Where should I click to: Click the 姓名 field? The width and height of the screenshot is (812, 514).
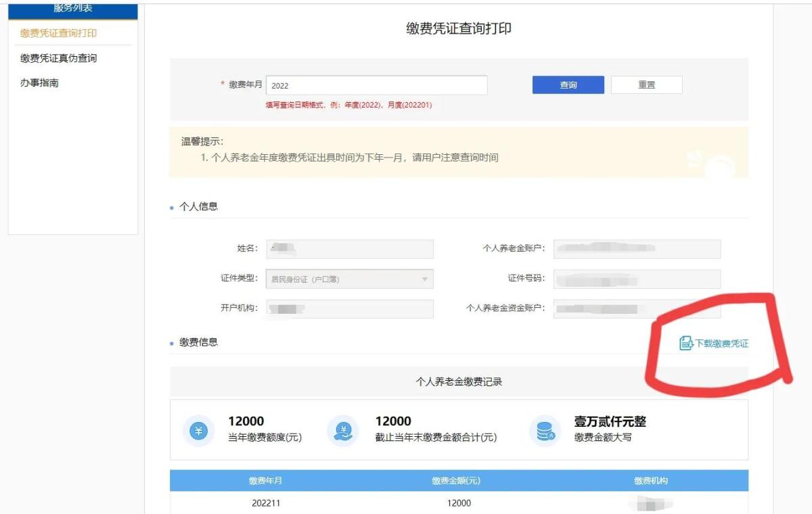coord(349,249)
